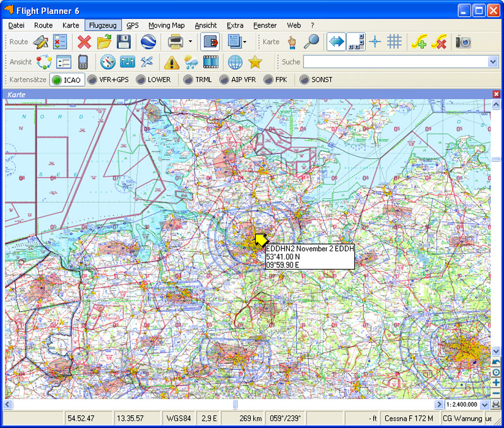Launch the Google Earth globe icon
This screenshot has width=504, height=428.
point(148,42)
